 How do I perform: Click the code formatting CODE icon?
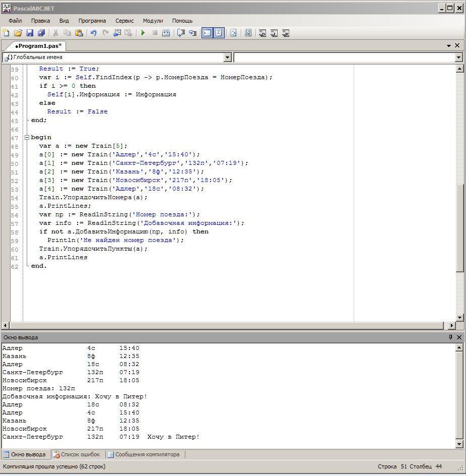click(x=248, y=33)
